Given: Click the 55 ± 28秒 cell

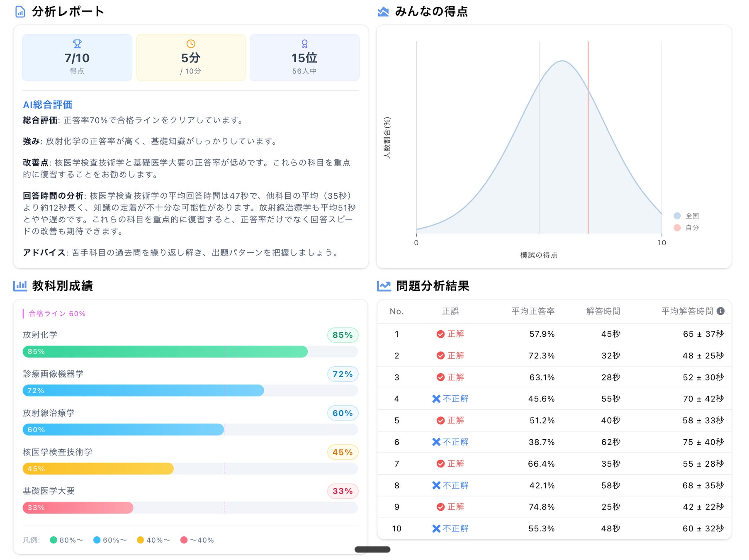Looking at the screenshot, I should tap(703, 464).
